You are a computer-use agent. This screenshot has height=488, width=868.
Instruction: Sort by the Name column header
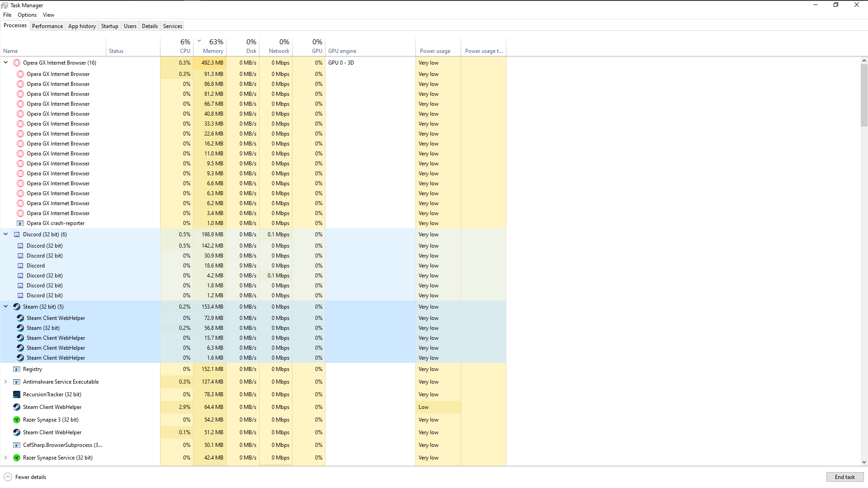(53, 47)
